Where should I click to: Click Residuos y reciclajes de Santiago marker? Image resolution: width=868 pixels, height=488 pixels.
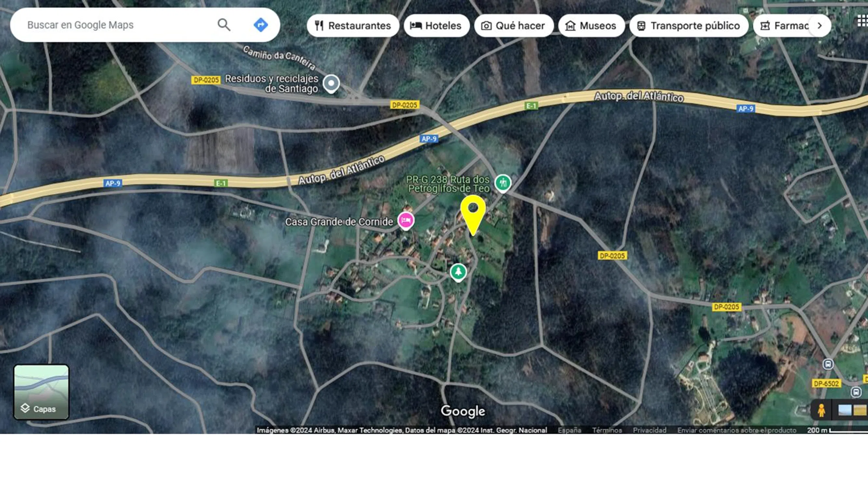(x=331, y=83)
